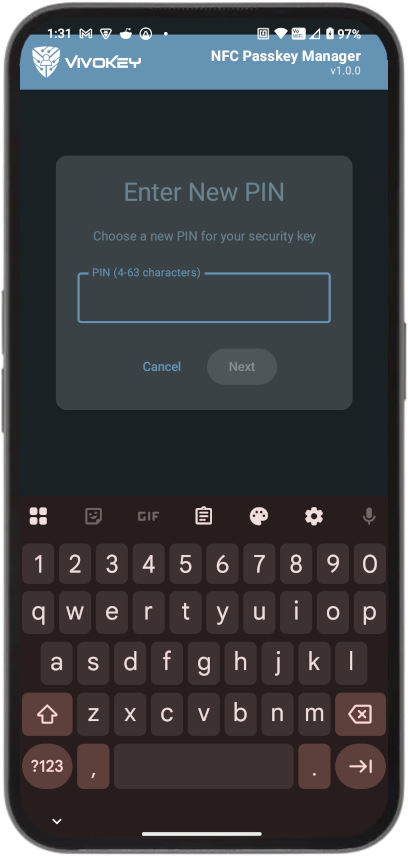
Task: Click the Next button
Action: click(x=242, y=367)
